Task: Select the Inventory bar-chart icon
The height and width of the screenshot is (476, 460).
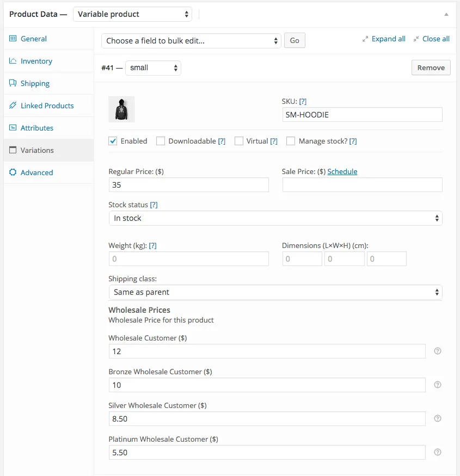Action: pyautogui.click(x=12, y=61)
